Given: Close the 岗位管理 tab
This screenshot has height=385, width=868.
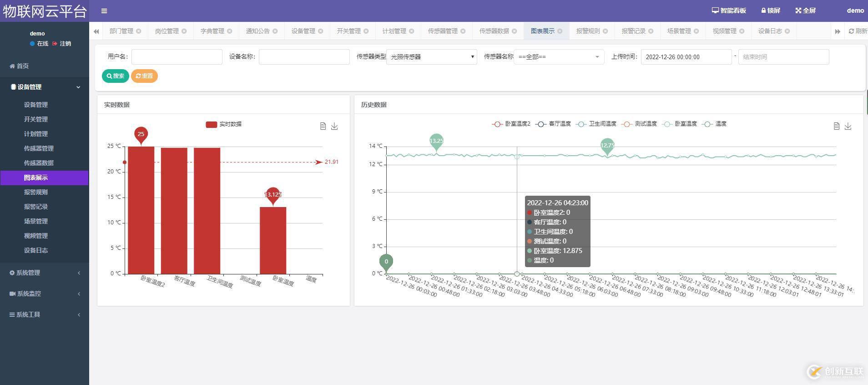Looking at the screenshot, I should click(x=184, y=31).
